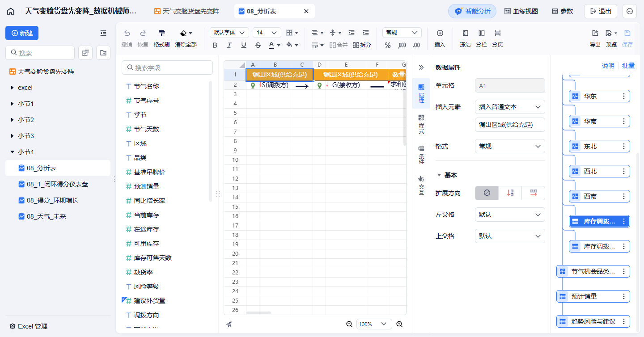
Task: Preview the report with 预览
Action: 611,38
